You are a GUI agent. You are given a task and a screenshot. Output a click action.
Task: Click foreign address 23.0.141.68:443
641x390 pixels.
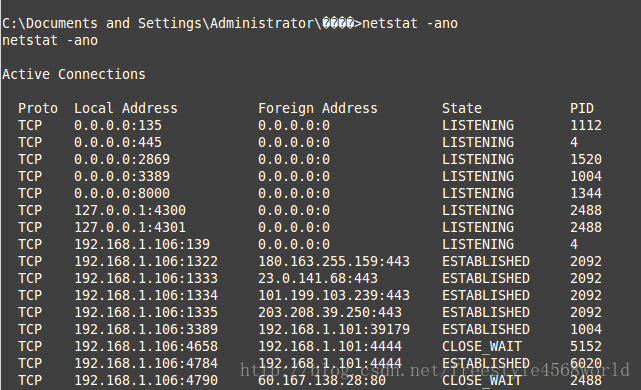pyautogui.click(x=318, y=278)
